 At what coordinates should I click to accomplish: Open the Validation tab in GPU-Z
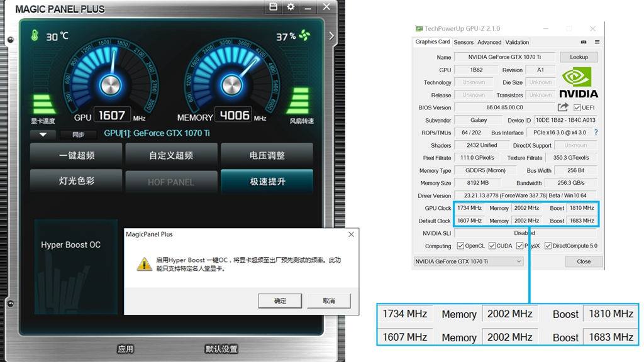tap(517, 42)
